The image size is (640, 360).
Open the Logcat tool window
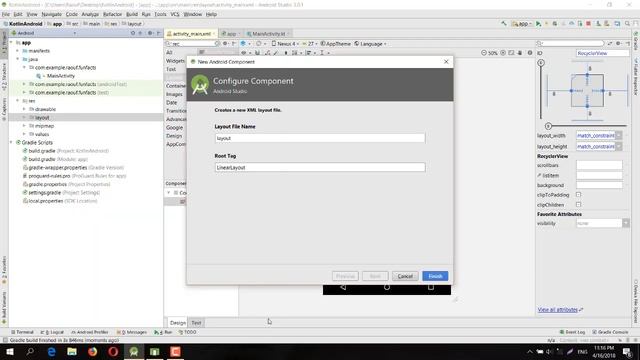52,332
